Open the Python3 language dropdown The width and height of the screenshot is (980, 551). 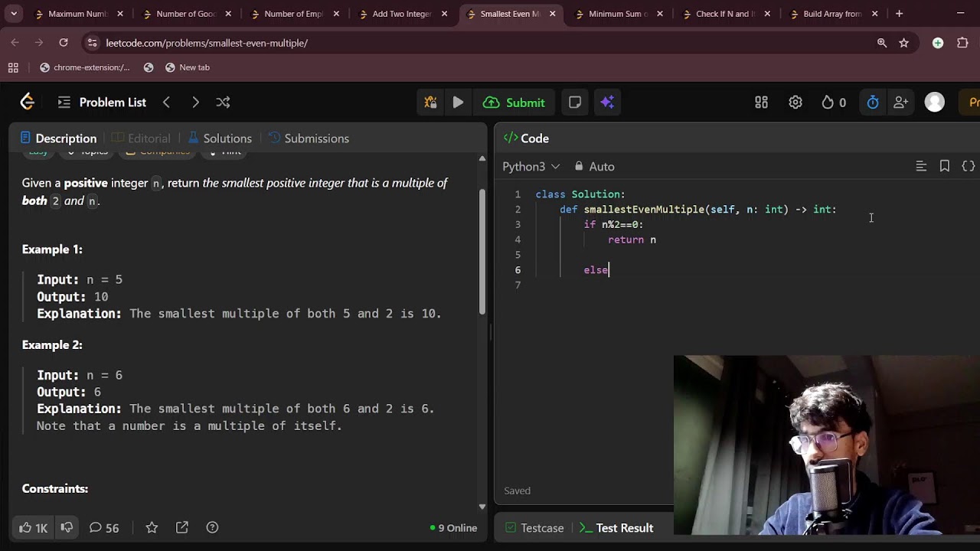tap(531, 166)
